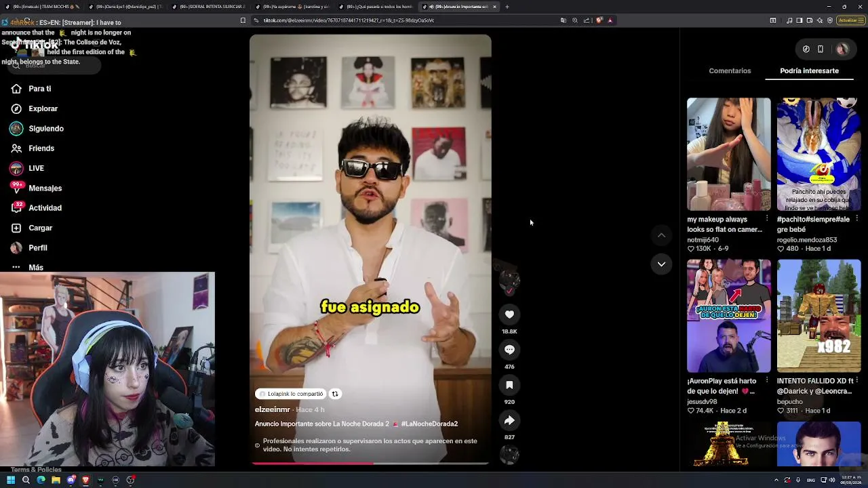This screenshot has height=488, width=868.
Task: Seek the video using the progress bar
Action: [370, 464]
